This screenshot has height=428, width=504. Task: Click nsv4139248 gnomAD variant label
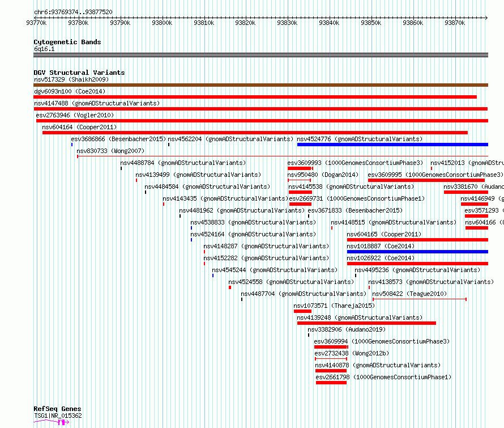(360, 317)
